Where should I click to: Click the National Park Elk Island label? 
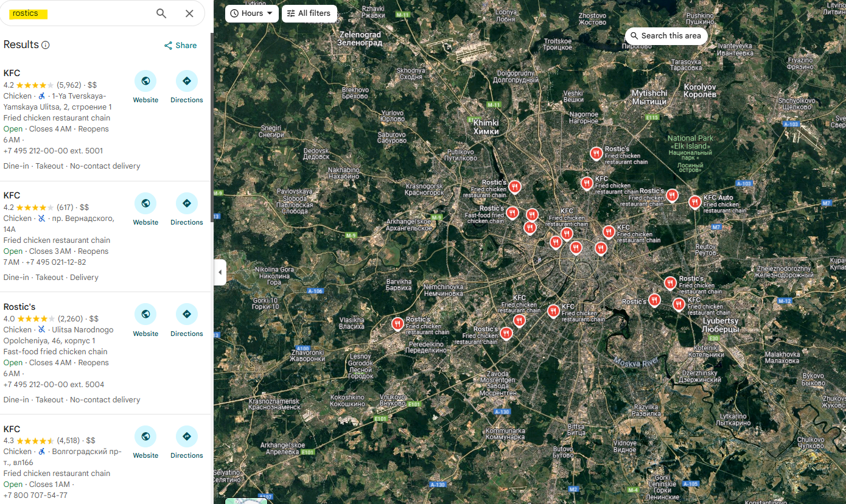coord(690,153)
